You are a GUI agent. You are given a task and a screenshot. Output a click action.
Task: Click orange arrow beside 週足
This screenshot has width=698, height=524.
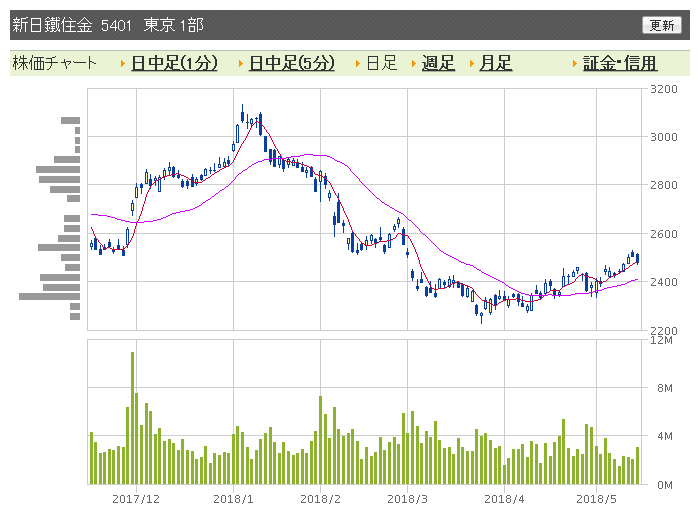[x=414, y=64]
